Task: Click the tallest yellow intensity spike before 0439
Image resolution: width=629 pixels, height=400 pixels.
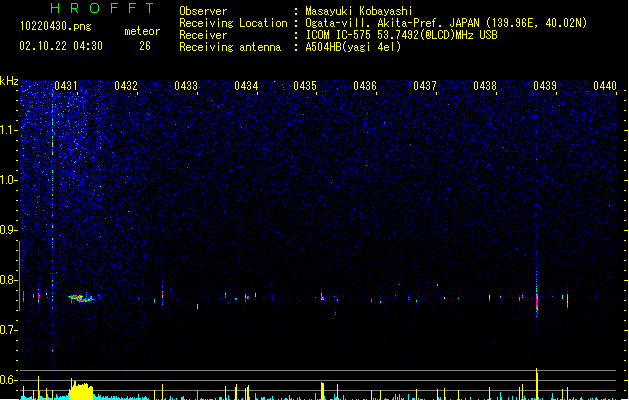Action: coord(537,384)
